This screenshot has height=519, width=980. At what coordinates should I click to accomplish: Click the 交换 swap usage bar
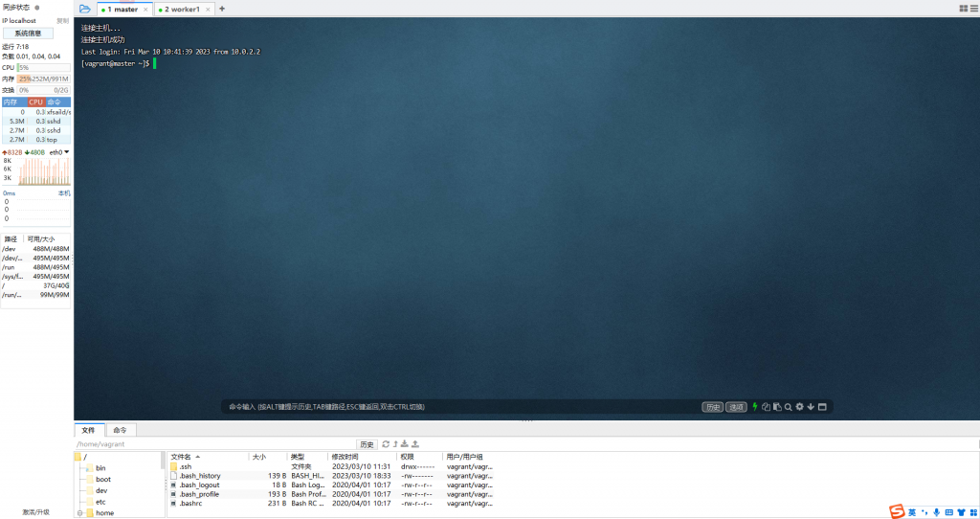pos(44,90)
